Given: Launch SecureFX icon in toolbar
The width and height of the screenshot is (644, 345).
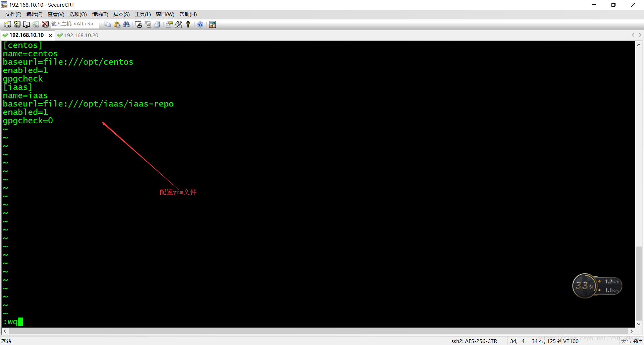Looking at the screenshot, I should [212, 24].
